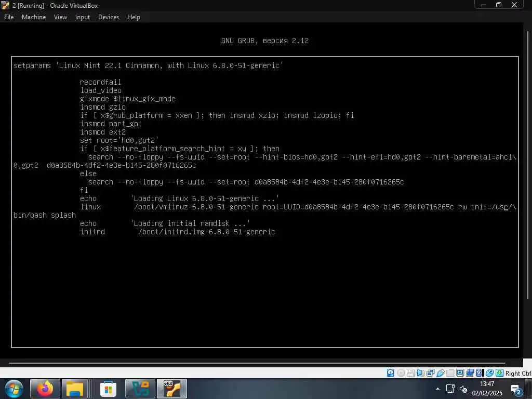Open the Devices menu
The height and width of the screenshot is (399, 532).
109,17
